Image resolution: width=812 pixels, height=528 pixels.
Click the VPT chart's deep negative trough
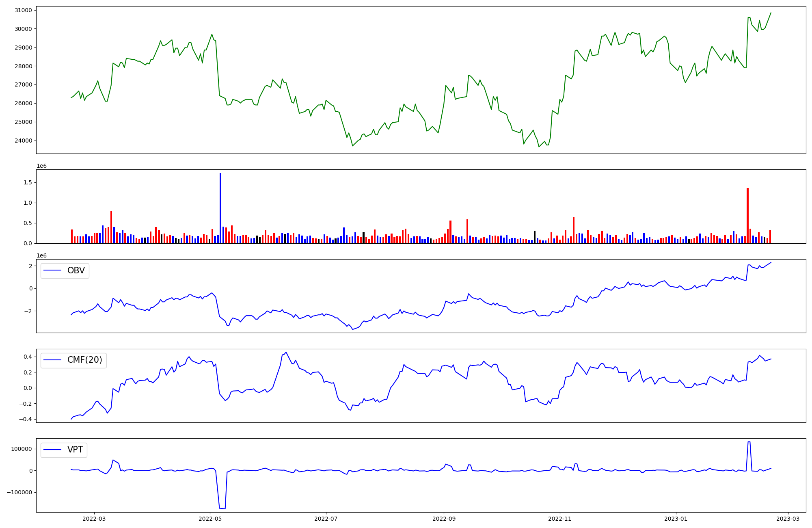[x=222, y=508]
